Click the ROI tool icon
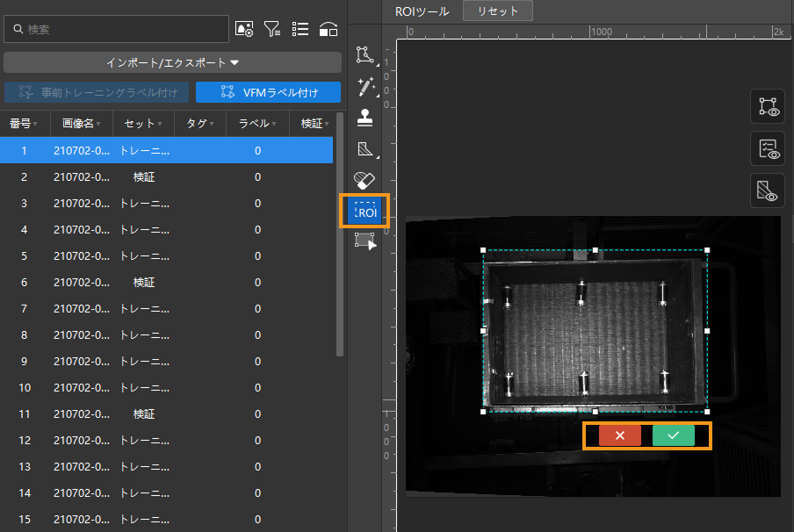 (x=365, y=212)
